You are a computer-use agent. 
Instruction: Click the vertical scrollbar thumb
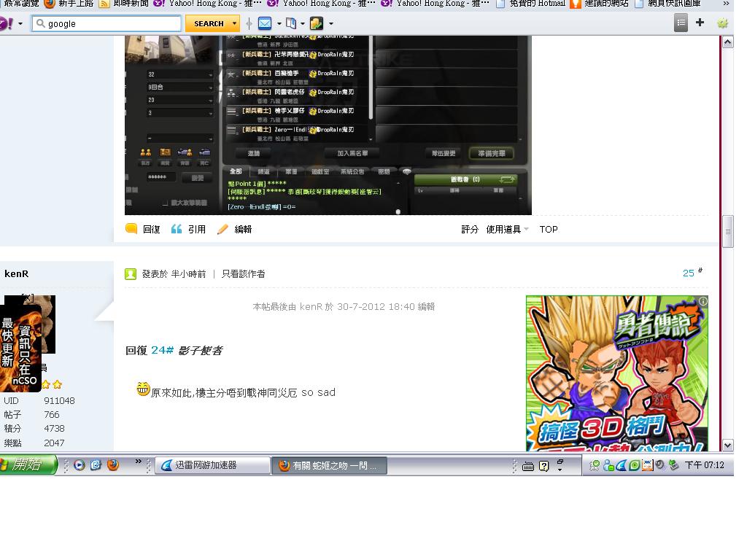(727, 231)
